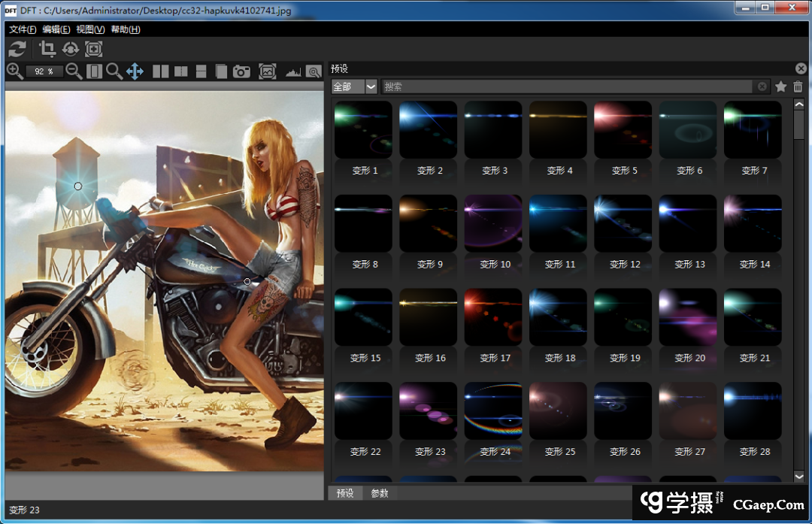Click the zoom in magnifier
Viewport: 812px width, 524px height.
[14, 71]
